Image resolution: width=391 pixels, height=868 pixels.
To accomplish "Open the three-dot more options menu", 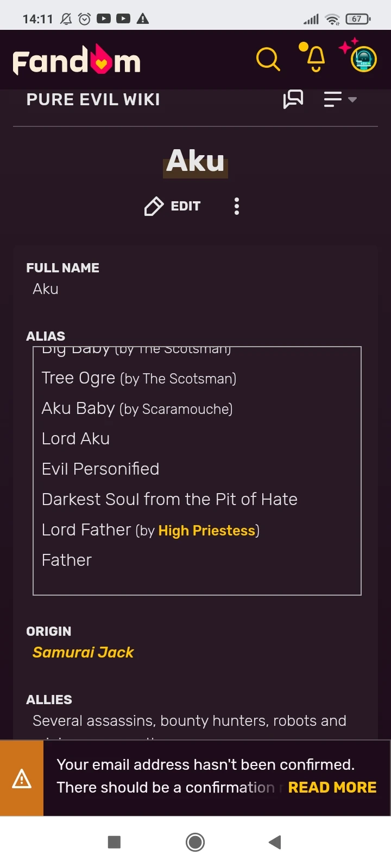I will click(237, 206).
